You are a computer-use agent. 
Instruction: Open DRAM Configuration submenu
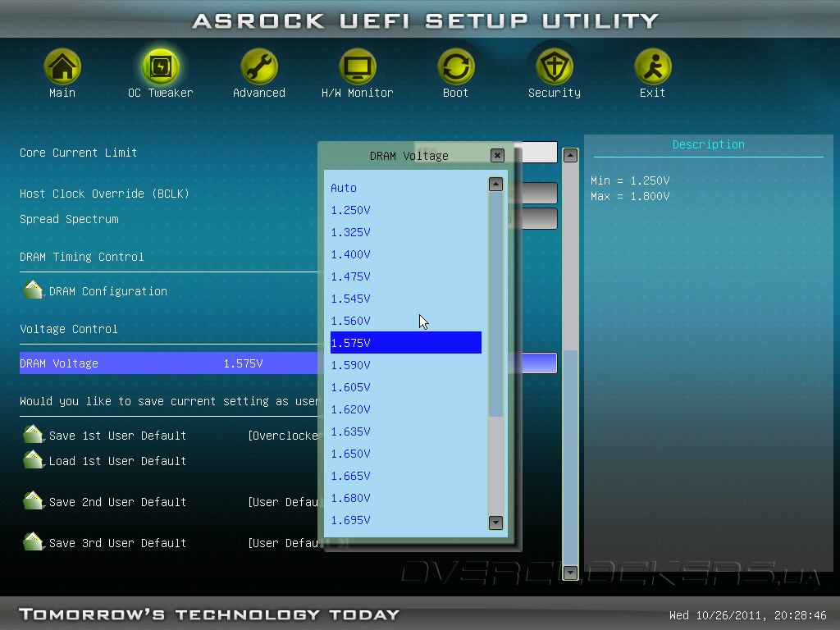pos(108,291)
